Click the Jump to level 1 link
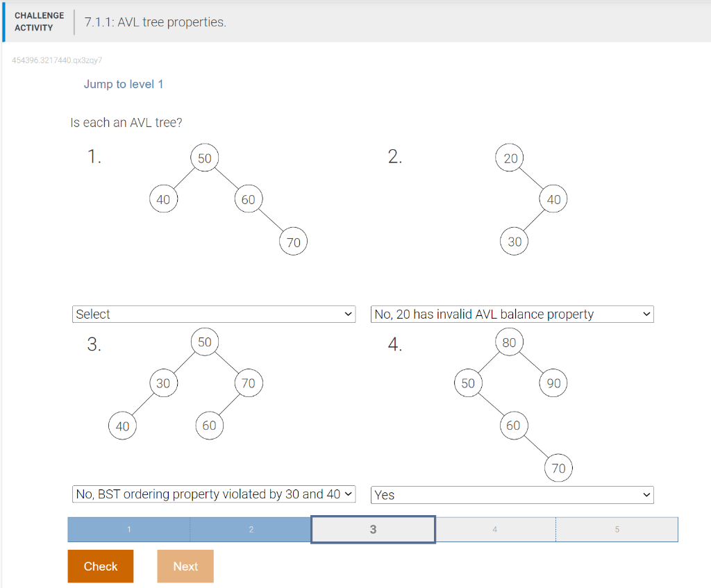711x588 pixels. coord(124,84)
